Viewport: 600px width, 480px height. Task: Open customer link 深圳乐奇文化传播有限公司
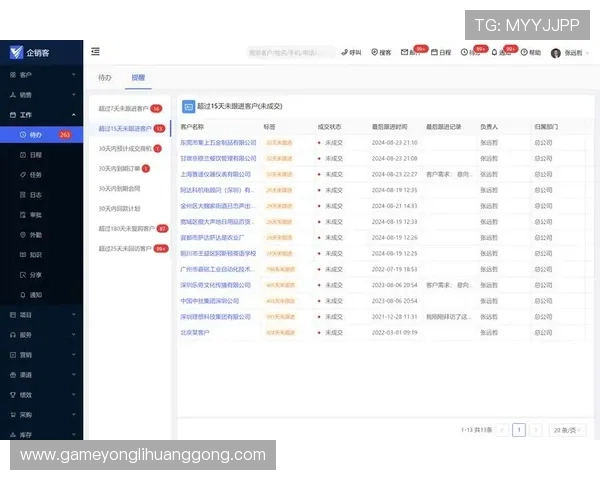point(215,285)
